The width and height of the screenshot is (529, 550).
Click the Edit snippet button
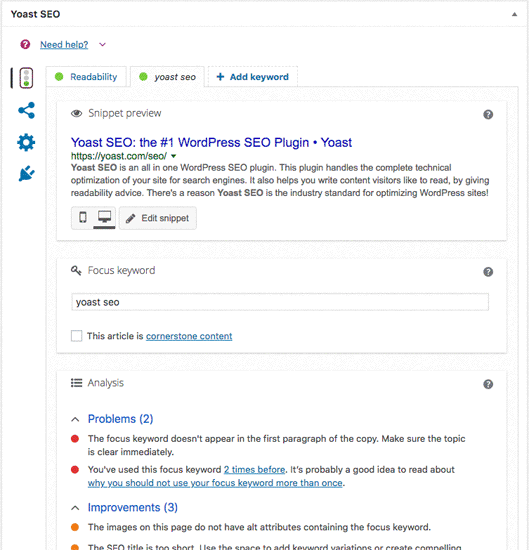point(158,218)
